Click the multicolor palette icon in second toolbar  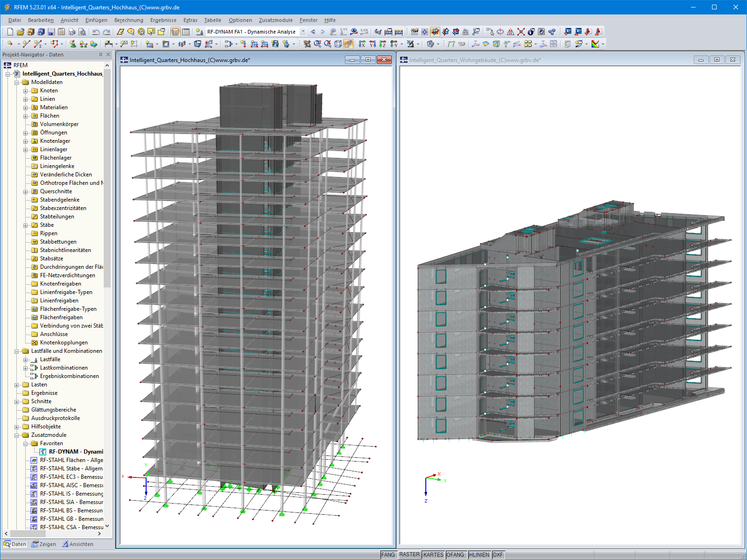pyautogui.click(x=595, y=44)
